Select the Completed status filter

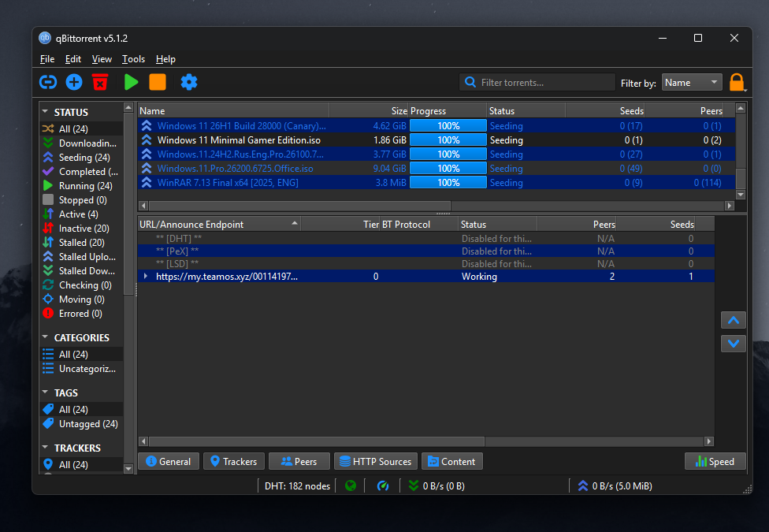click(x=81, y=171)
